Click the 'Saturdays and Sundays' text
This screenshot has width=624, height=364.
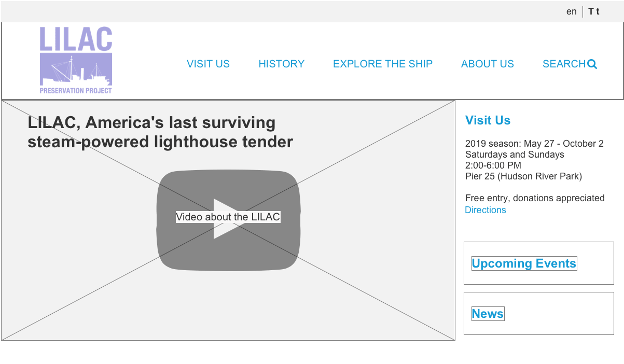pyautogui.click(x=515, y=155)
